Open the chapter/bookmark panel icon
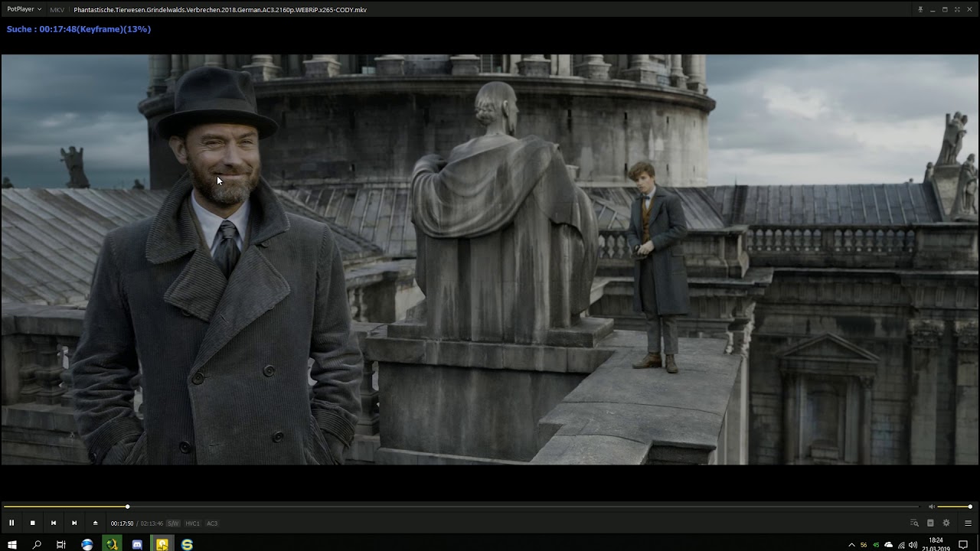980x551 pixels. point(930,523)
